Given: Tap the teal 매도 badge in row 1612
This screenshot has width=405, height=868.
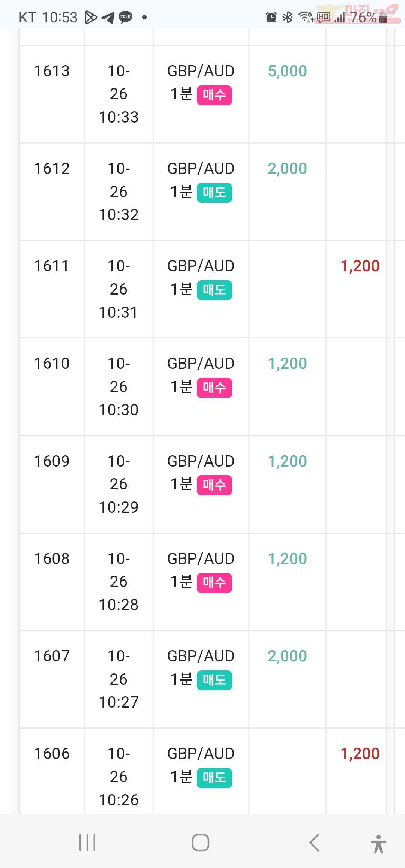Looking at the screenshot, I should [214, 193].
